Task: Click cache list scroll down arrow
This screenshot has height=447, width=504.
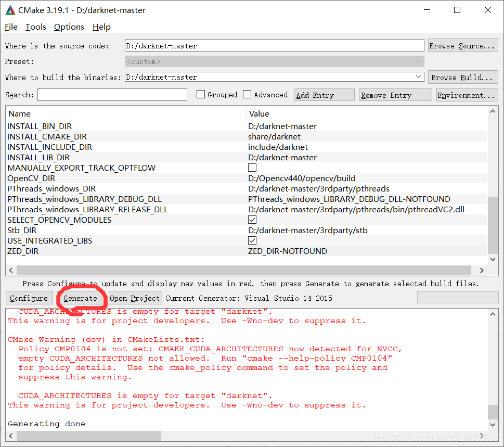Action: [x=493, y=259]
